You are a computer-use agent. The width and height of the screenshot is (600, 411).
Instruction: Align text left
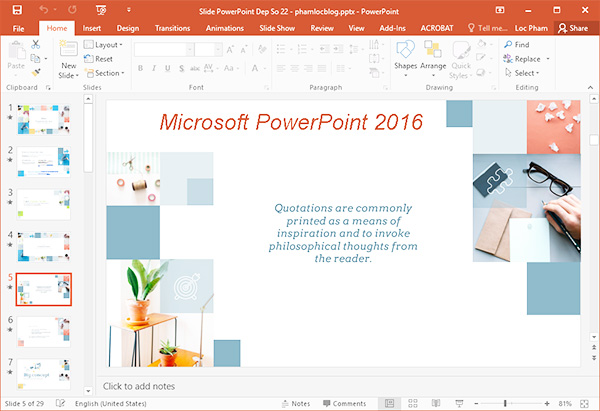281,68
